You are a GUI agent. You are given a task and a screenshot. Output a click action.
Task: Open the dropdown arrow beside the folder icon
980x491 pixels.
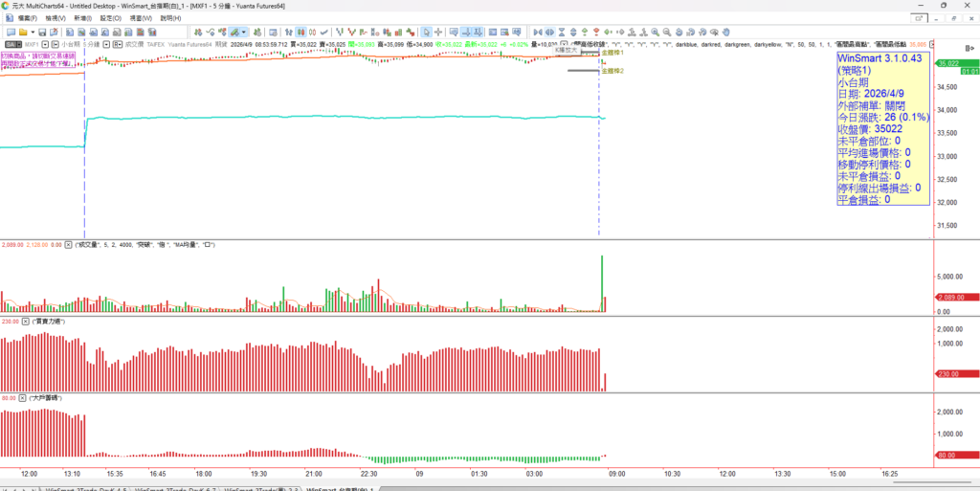click(x=33, y=32)
